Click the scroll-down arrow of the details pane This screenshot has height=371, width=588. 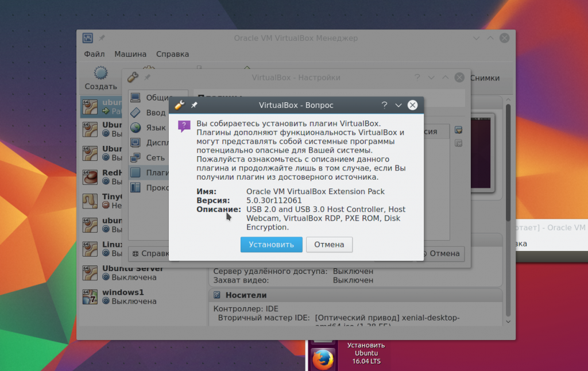(508, 322)
